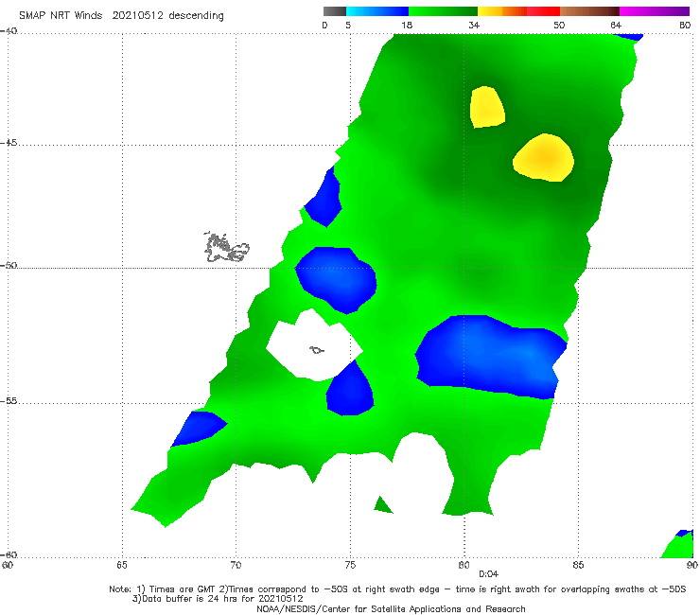Click the "65" longitude axis label
Screen dimensions: 700x615
point(122,565)
